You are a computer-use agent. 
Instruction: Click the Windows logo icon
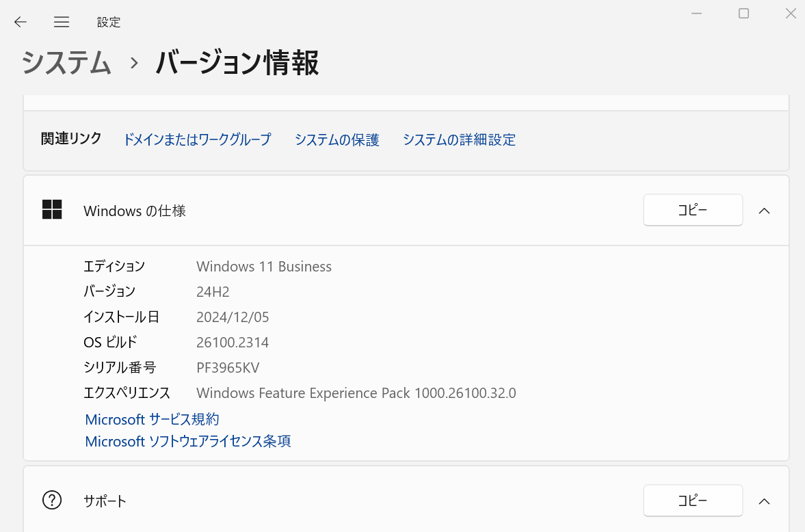pyautogui.click(x=52, y=210)
